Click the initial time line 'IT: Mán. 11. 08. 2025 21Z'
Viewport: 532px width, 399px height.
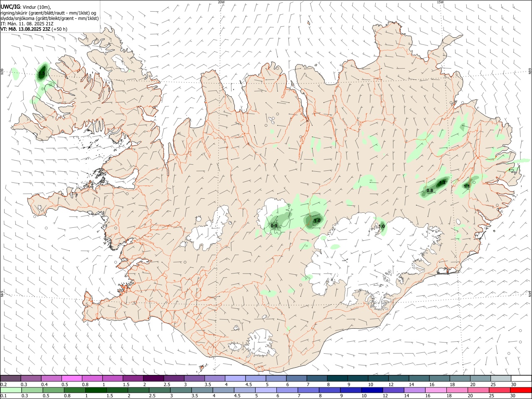tap(28, 24)
